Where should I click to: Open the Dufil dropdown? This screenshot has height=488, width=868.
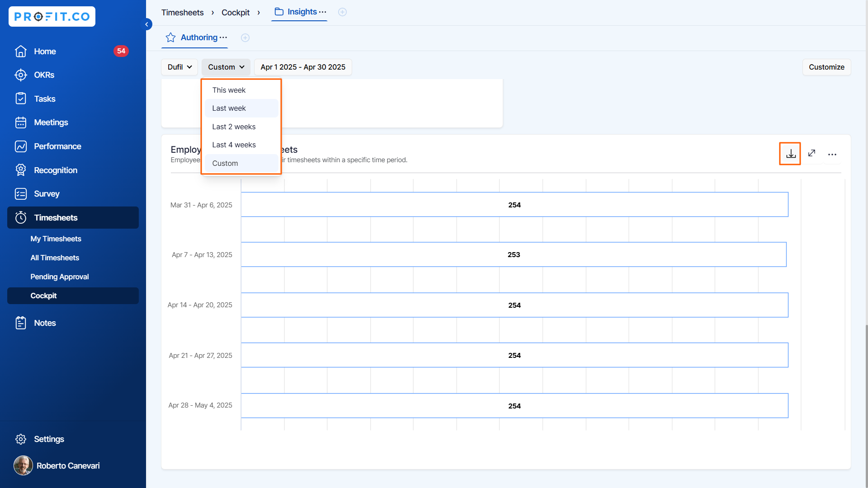pyautogui.click(x=179, y=67)
